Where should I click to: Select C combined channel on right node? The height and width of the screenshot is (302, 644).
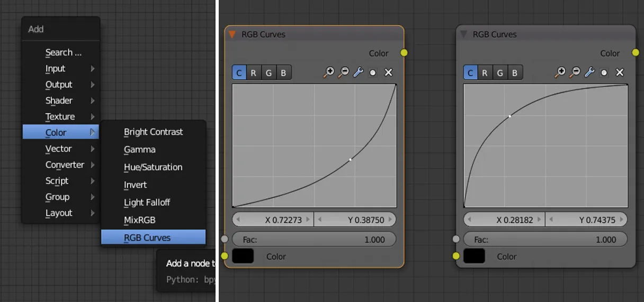pos(470,73)
